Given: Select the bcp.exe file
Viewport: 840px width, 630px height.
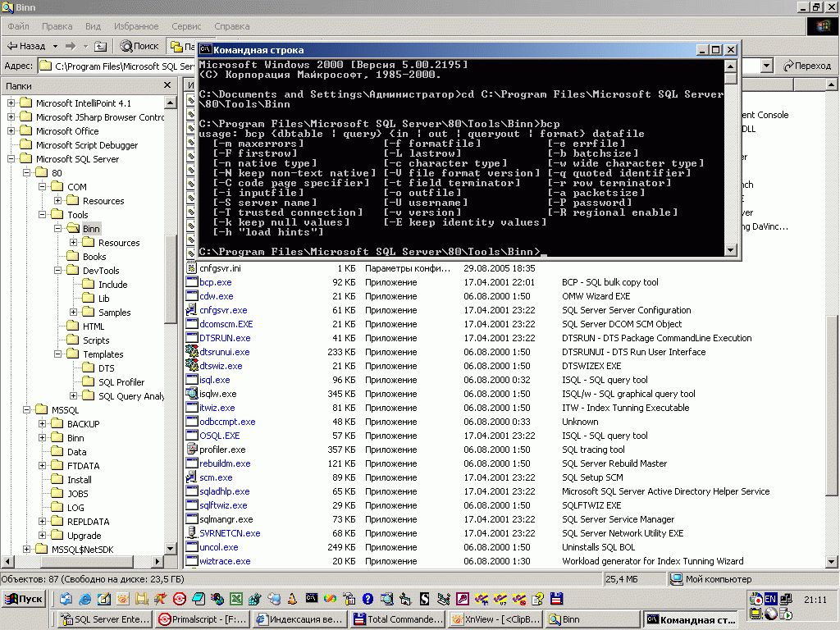Looking at the screenshot, I should coord(216,282).
